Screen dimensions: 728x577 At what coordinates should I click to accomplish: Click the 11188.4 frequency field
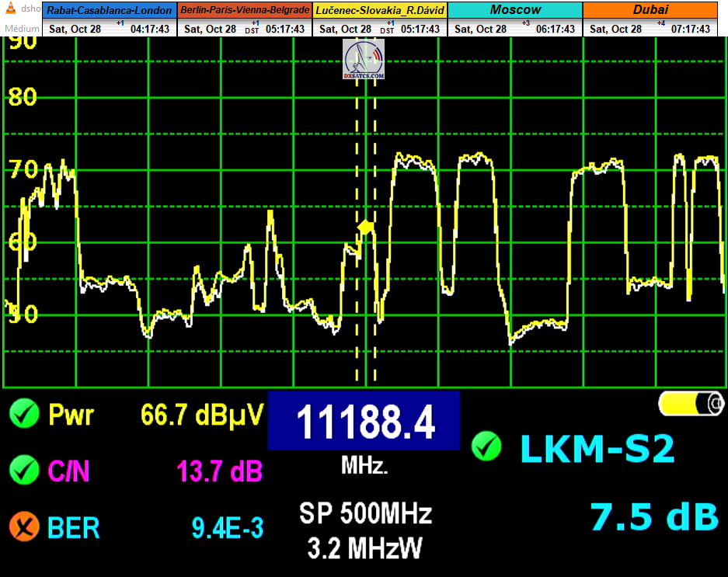point(364,422)
